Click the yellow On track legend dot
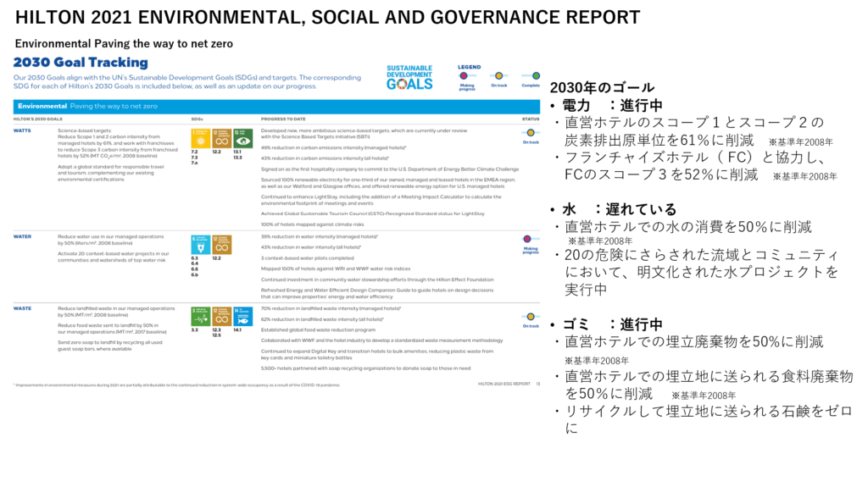This screenshot has width=868, height=487. point(498,76)
